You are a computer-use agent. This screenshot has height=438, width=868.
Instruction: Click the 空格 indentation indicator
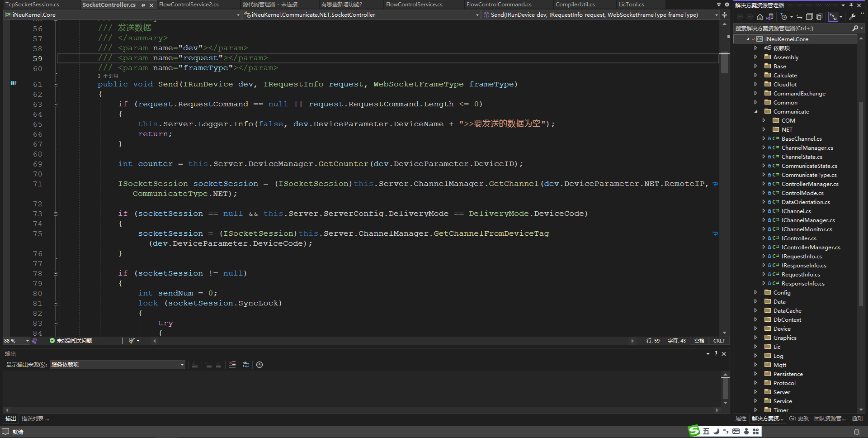pos(699,341)
